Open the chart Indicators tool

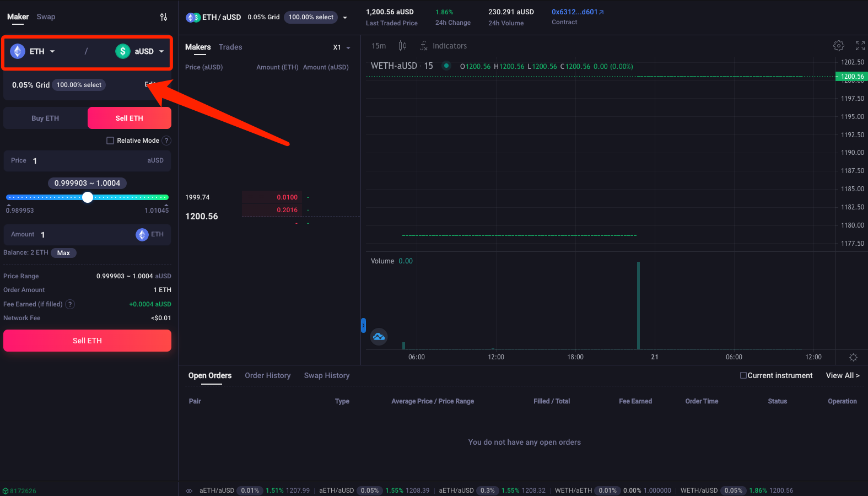pyautogui.click(x=444, y=46)
